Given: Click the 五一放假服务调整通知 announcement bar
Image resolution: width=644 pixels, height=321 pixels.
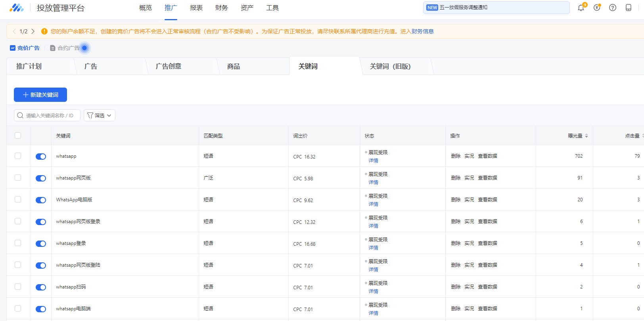Looking at the screenshot, I should click(x=496, y=8).
